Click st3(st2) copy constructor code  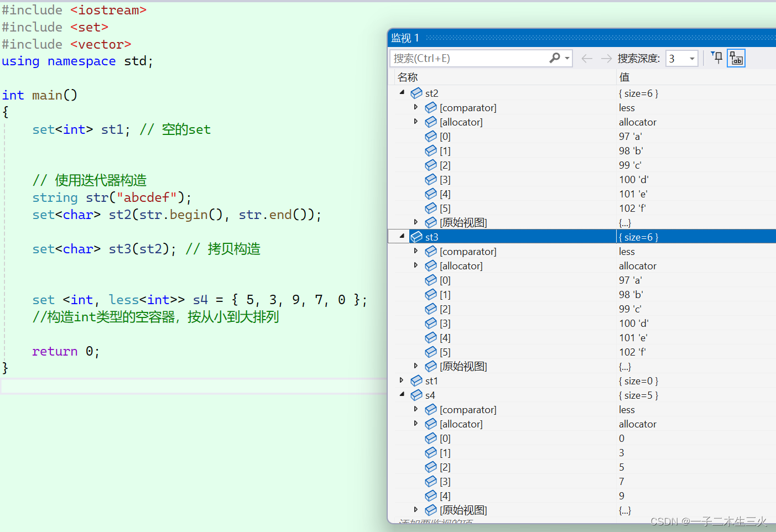[x=142, y=249]
